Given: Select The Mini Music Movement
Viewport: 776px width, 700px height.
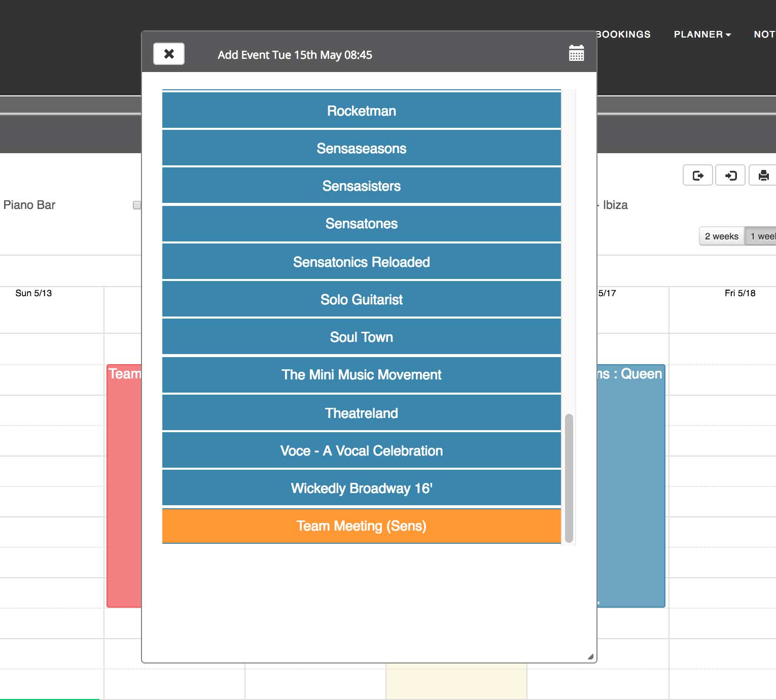Looking at the screenshot, I should [361, 375].
